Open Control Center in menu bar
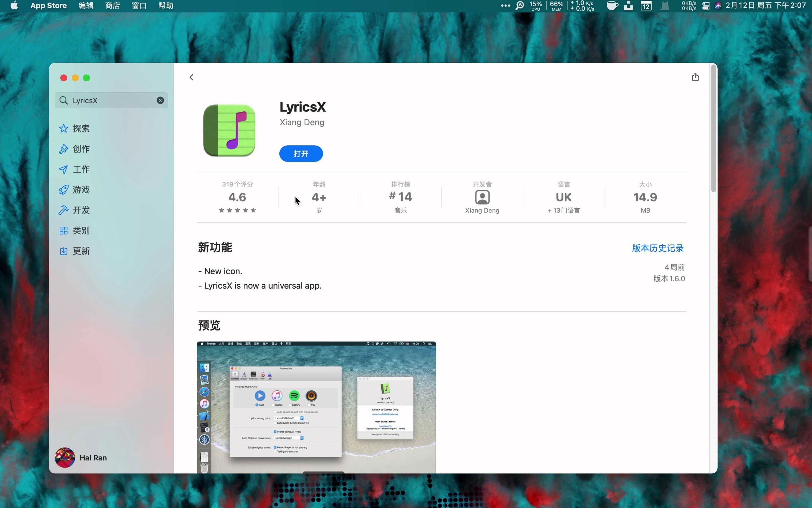This screenshot has width=812, height=508. click(x=706, y=6)
